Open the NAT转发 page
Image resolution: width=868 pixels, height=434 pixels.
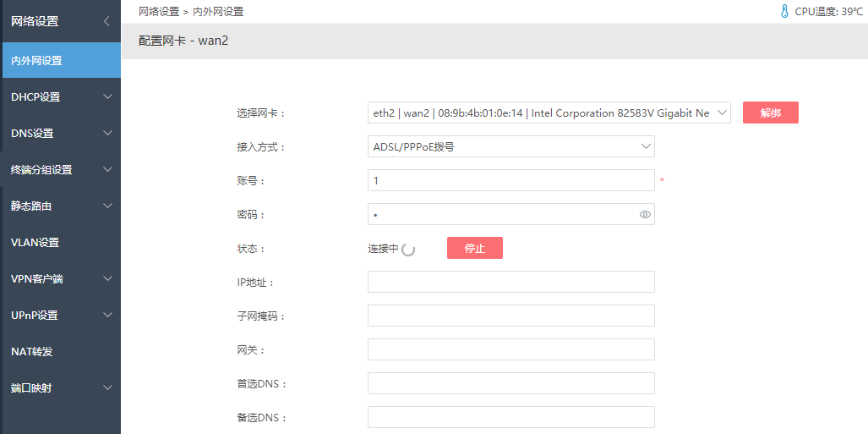61,352
